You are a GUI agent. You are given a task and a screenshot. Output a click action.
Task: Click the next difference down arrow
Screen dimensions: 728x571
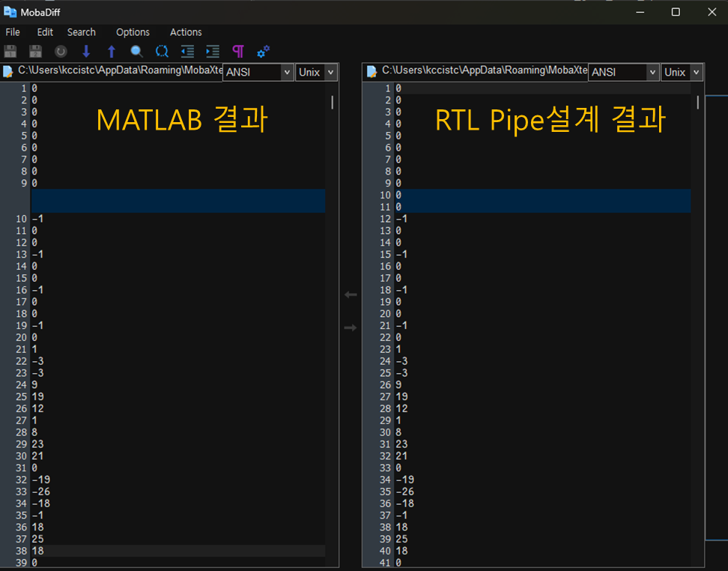[86, 52]
